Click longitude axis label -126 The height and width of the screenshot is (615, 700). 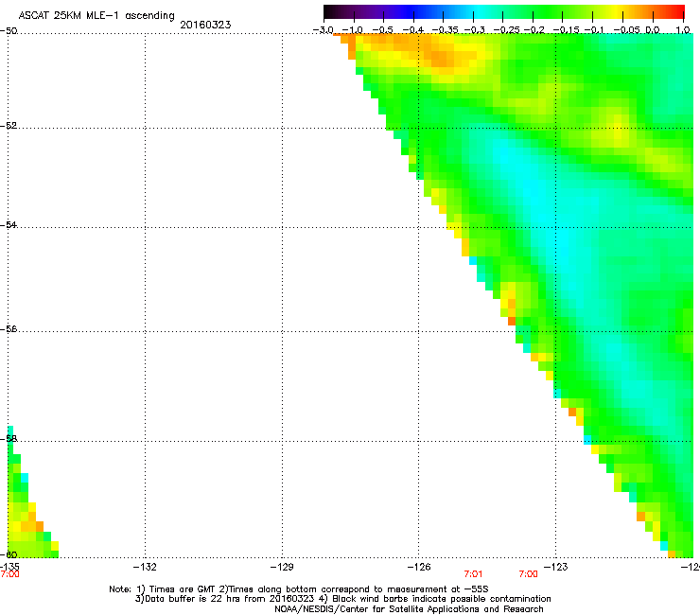click(x=419, y=567)
